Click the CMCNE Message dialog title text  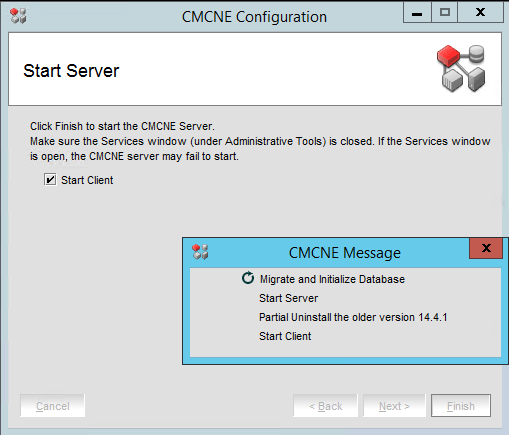(345, 253)
